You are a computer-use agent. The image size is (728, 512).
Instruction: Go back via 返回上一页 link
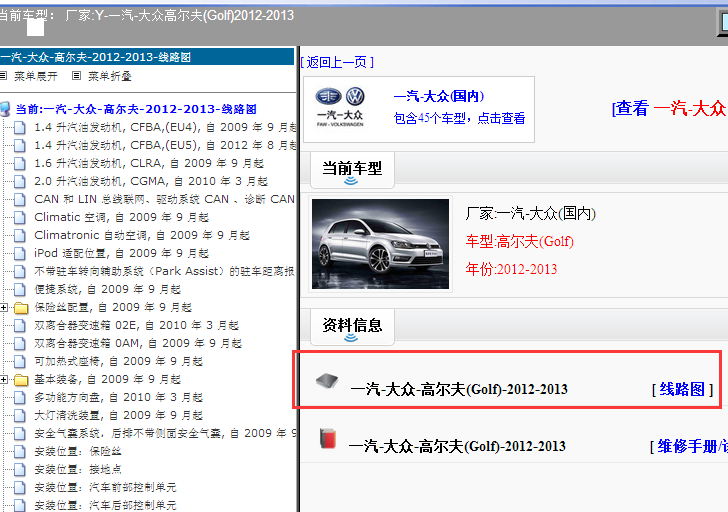coord(337,62)
